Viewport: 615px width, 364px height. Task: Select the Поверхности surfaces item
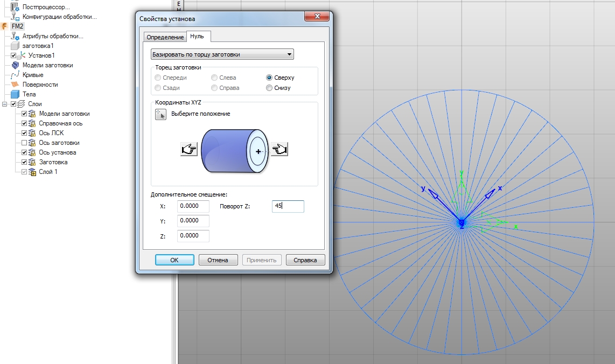(x=40, y=85)
